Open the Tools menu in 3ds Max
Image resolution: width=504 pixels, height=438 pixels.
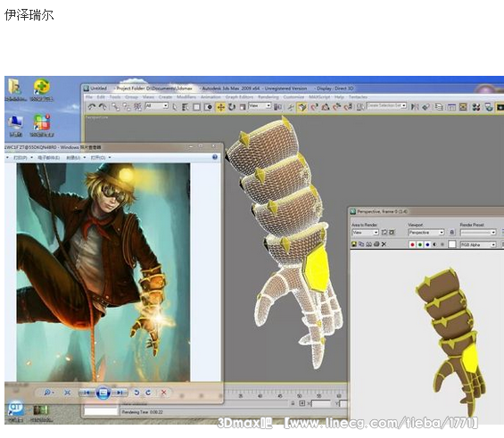coord(115,97)
